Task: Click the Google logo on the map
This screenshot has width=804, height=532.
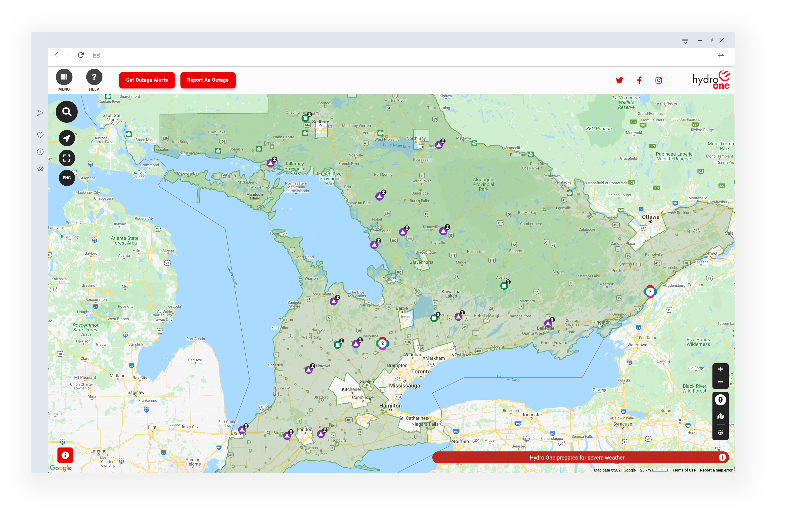Action: click(60, 468)
